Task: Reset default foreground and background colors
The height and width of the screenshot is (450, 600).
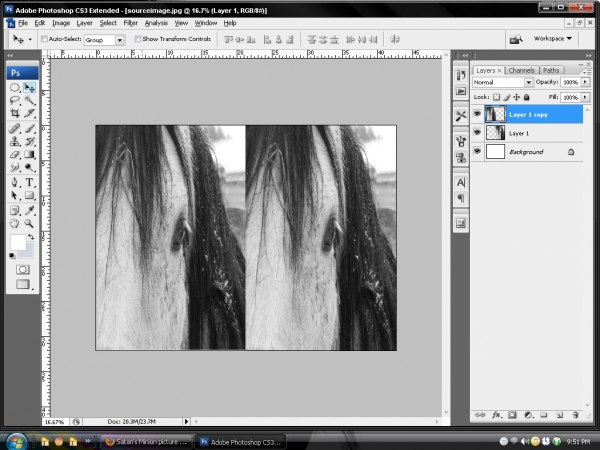Action: pyautogui.click(x=12, y=256)
